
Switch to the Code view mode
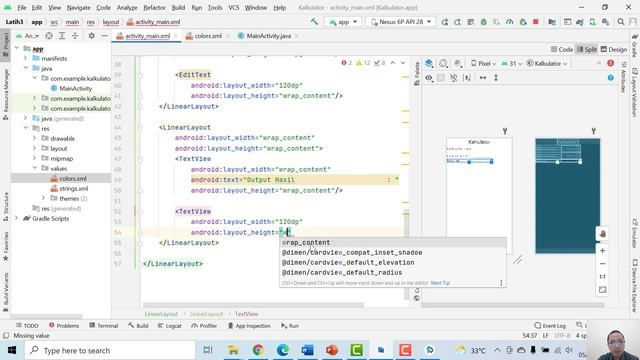(562, 49)
